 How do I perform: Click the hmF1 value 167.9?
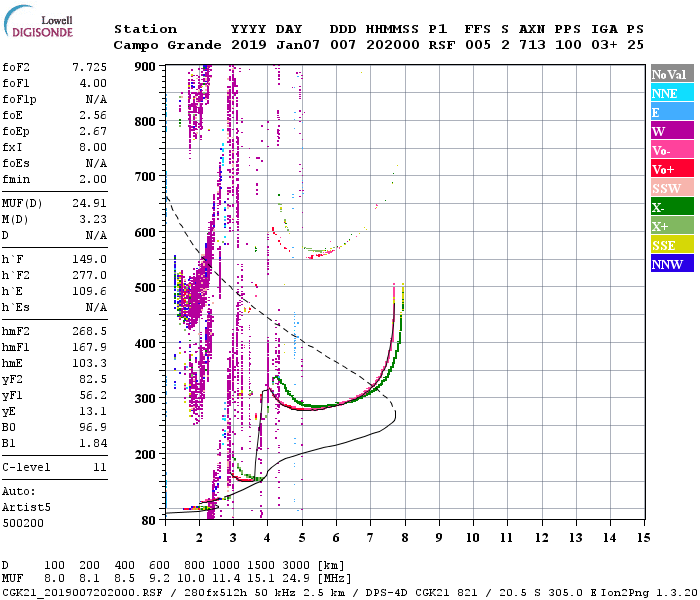tap(89, 347)
